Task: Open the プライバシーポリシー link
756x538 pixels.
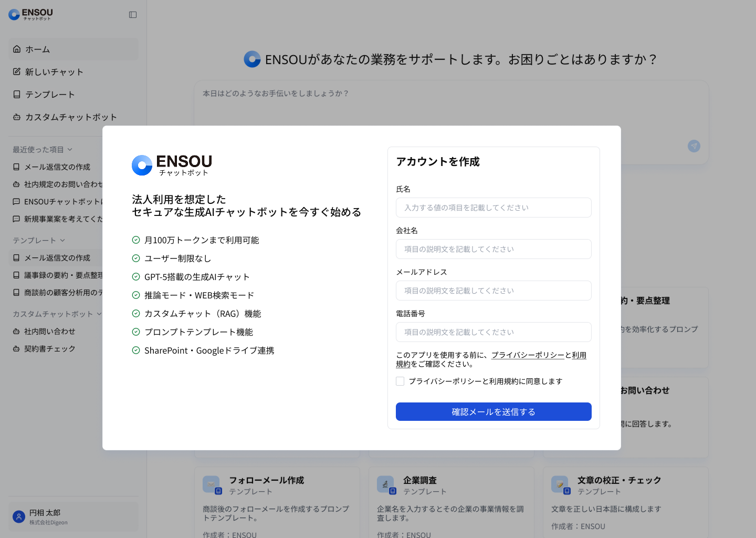Action: 528,355
